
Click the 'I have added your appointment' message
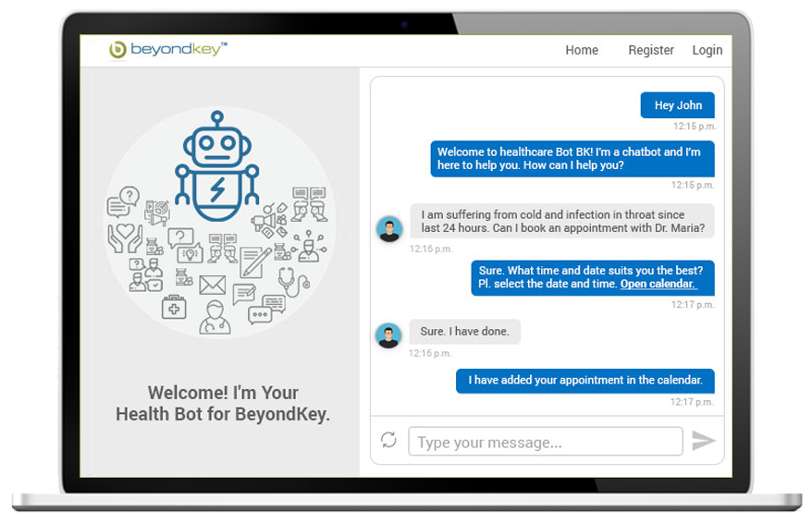(585, 381)
